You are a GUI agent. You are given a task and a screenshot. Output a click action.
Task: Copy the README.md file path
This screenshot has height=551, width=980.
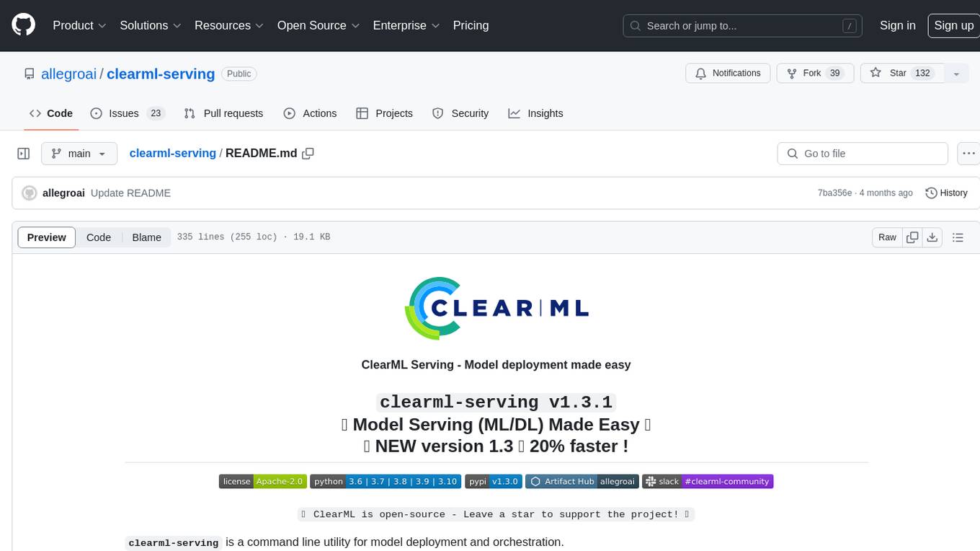point(308,153)
